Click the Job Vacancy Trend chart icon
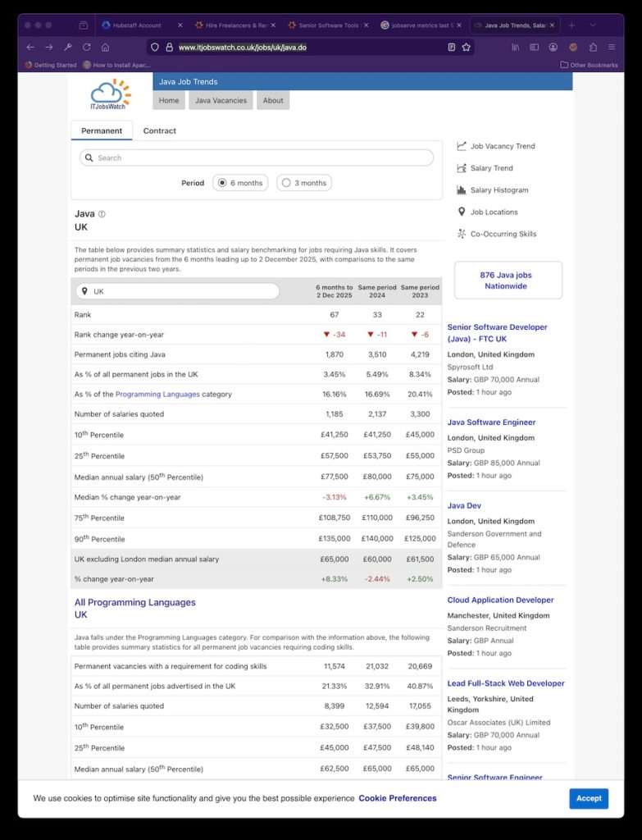Viewport: 642px width, 840px height. point(462,146)
